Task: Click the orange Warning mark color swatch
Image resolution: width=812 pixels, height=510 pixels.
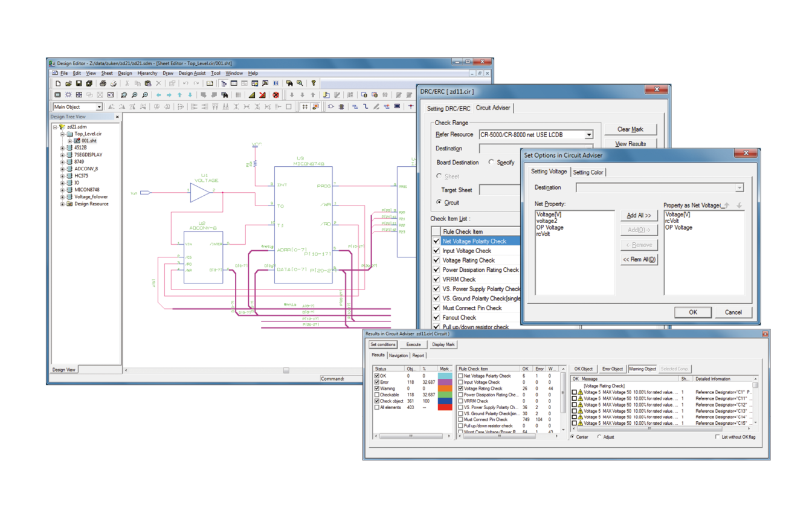Action: click(x=445, y=389)
